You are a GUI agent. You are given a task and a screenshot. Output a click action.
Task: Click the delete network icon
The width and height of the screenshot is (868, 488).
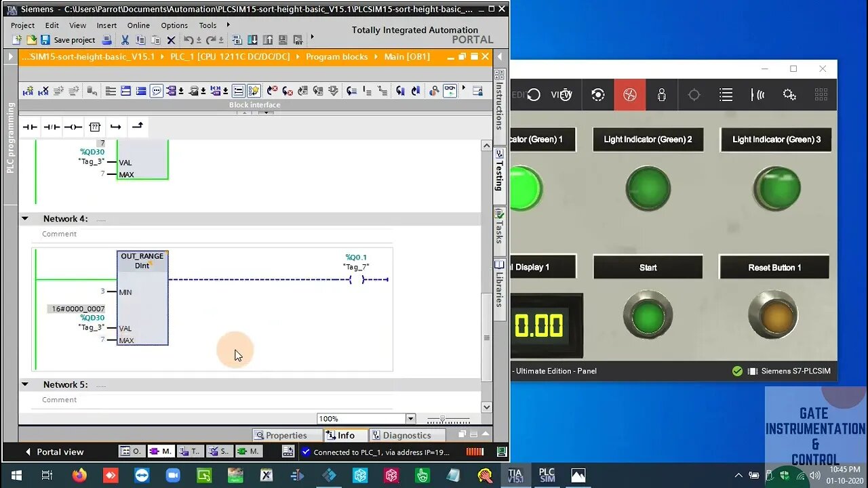click(43, 91)
